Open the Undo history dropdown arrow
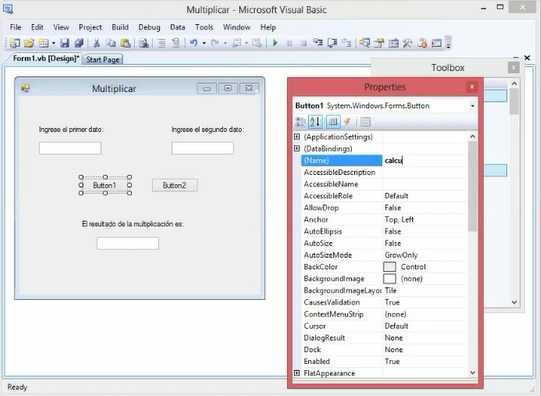 click(x=204, y=43)
